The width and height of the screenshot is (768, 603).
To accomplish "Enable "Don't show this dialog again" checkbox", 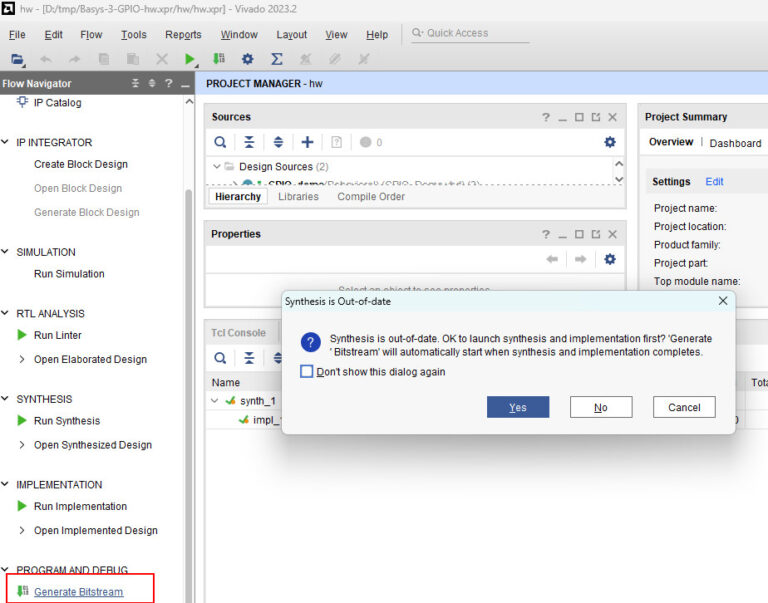I will point(307,372).
